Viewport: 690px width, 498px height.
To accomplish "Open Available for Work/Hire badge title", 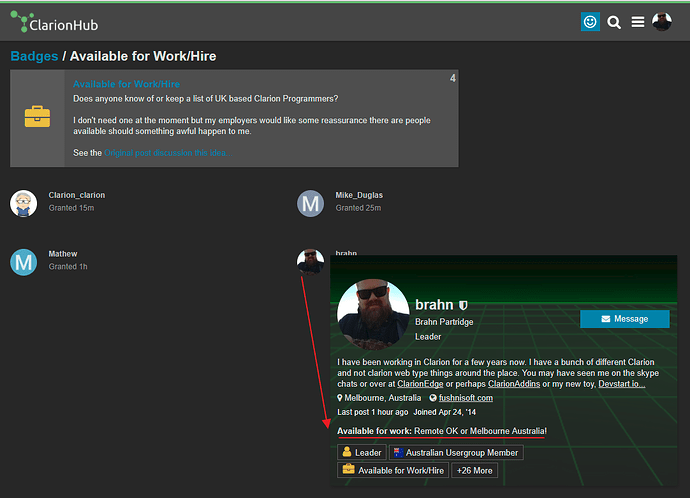I will [126, 84].
